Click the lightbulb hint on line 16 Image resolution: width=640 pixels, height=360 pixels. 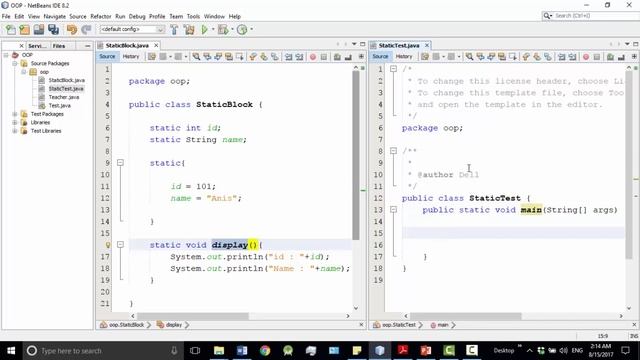coord(108,245)
